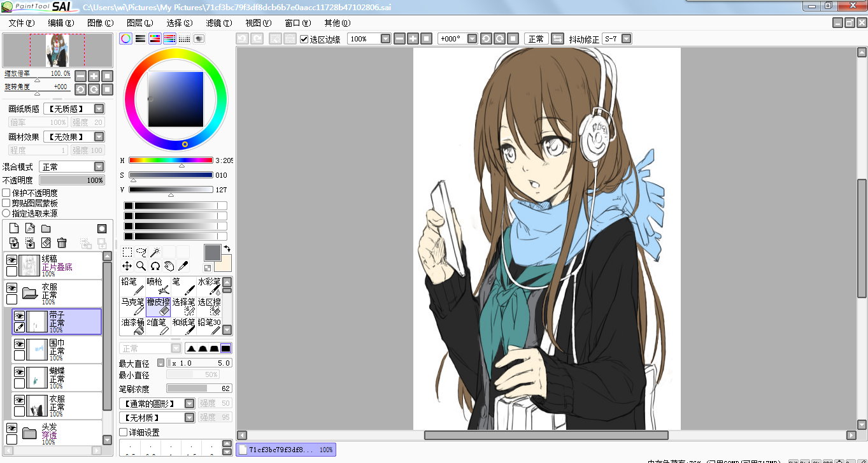Click the 71cf3bc79f3df8... document tab
The width and height of the screenshot is (868, 463).
286,450
